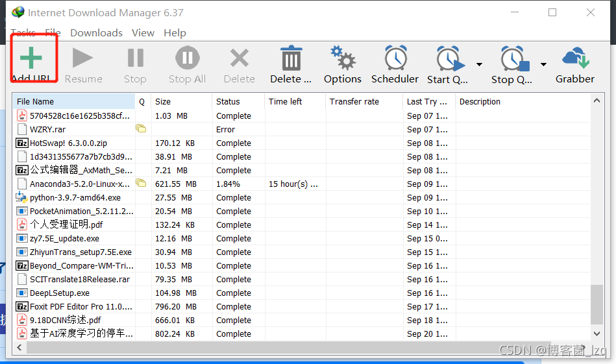Sort by the Last Try column header
Screen dimensions: 616x364
pyautogui.click(x=429, y=101)
